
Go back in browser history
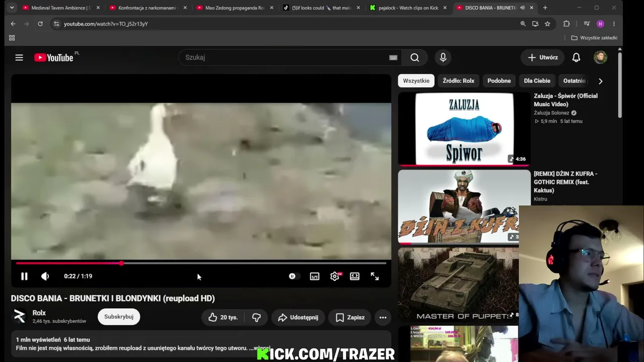tap(13, 24)
